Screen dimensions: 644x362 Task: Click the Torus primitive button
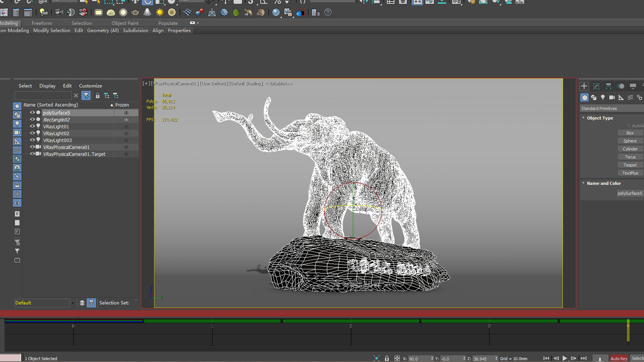tap(630, 157)
